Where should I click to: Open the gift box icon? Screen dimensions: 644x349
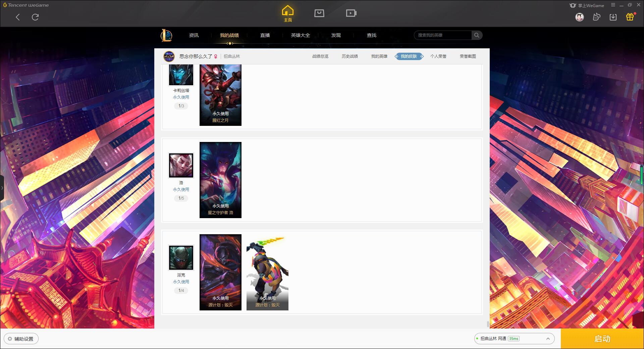630,17
